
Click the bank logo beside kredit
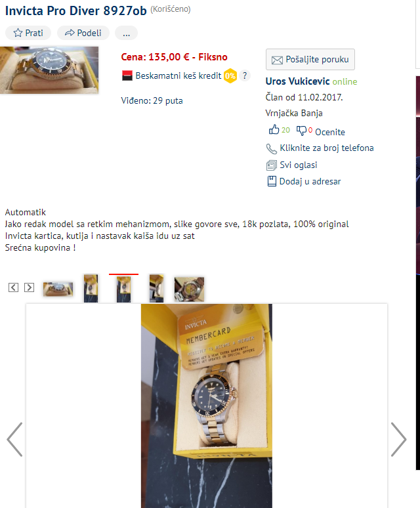pyautogui.click(x=127, y=76)
